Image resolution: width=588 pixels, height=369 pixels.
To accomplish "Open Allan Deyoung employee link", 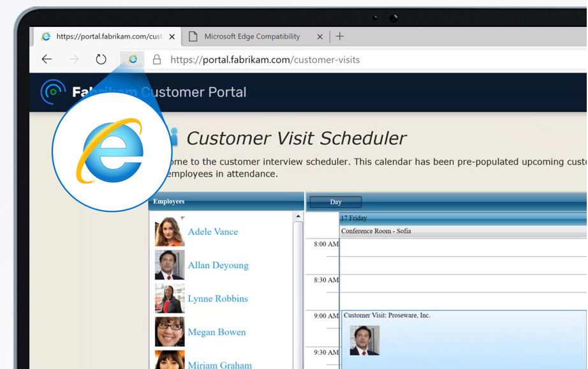I will (x=218, y=266).
